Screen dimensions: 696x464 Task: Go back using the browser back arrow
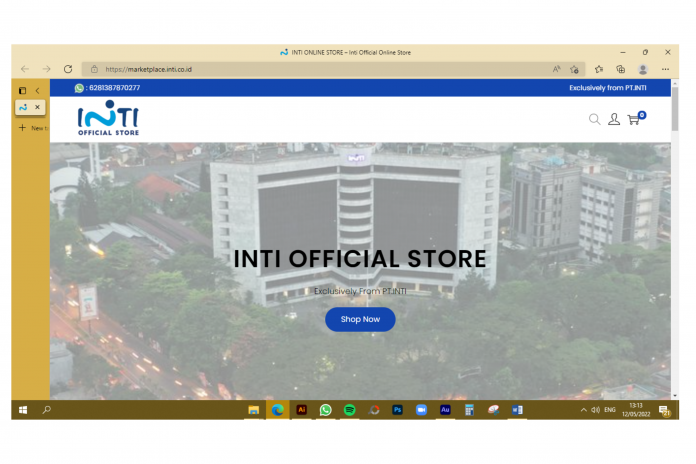tap(24, 69)
